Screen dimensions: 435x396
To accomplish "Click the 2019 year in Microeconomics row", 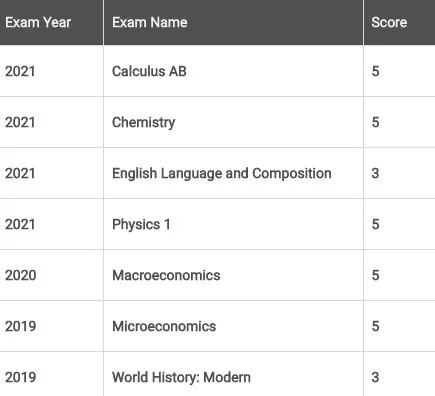I will click(x=20, y=326).
